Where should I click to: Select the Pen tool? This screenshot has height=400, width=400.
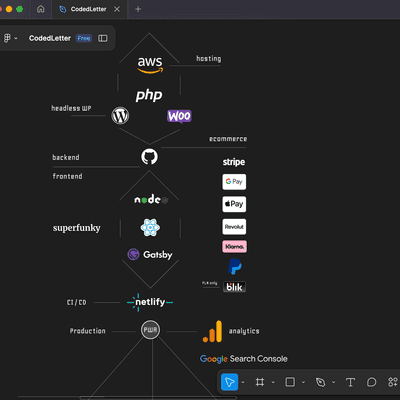(320, 382)
